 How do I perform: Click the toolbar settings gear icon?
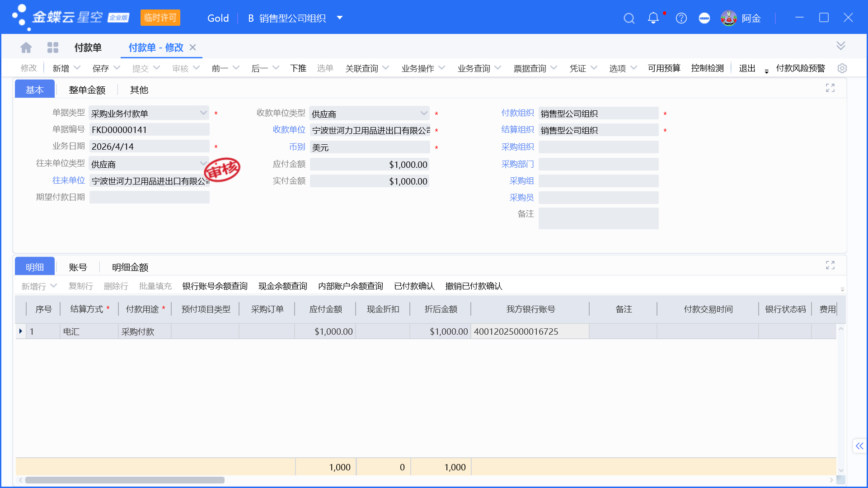point(842,68)
